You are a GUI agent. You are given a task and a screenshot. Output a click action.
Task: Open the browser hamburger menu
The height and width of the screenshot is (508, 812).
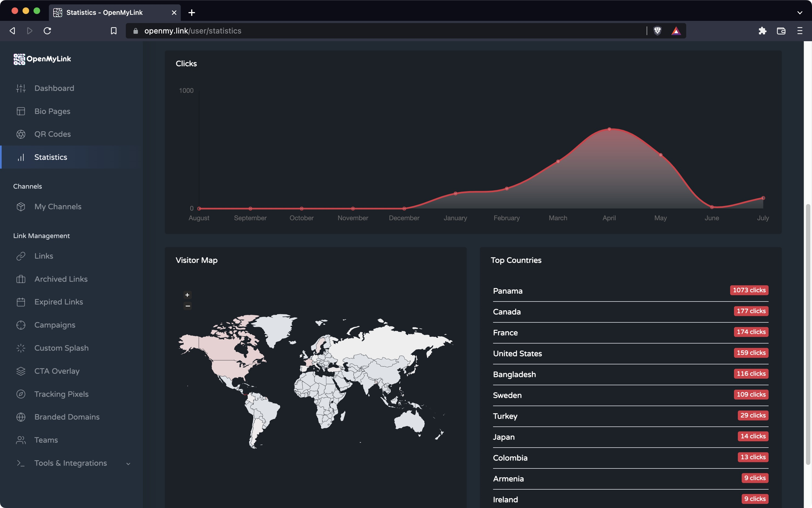click(800, 31)
